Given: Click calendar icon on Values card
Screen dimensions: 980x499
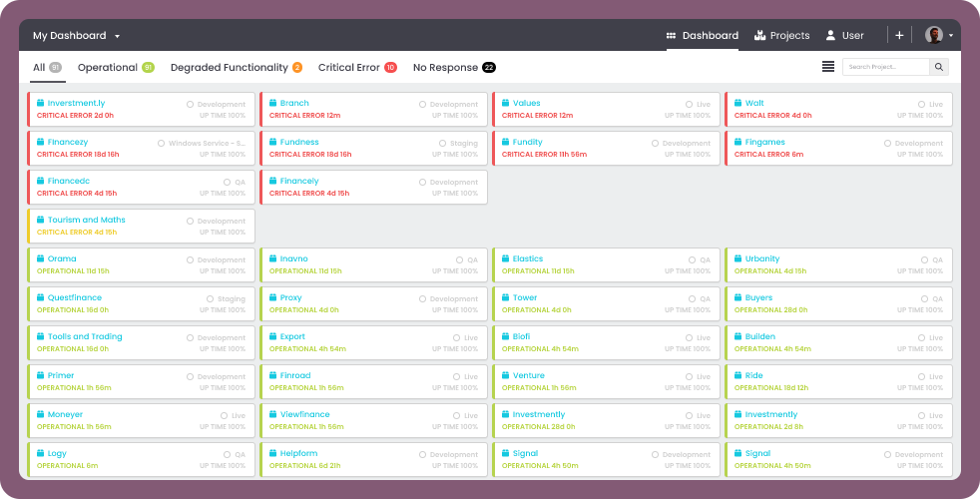Looking at the screenshot, I should 506,103.
